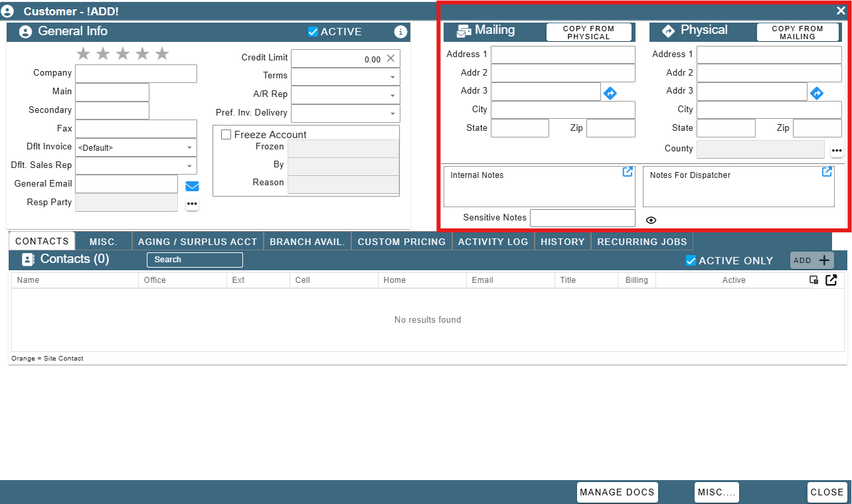Screen dimensions: 852x504
Task: Click the Contacts Search box
Action: 195,260
